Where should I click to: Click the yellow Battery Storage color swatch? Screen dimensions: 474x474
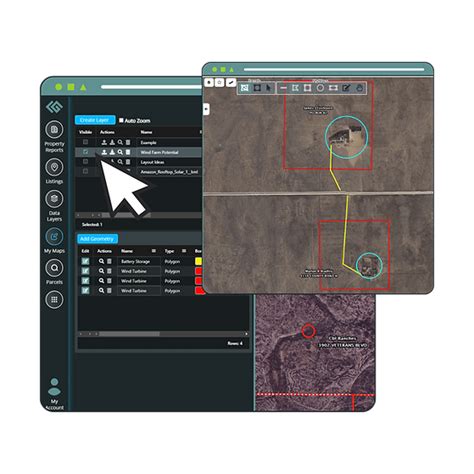click(x=199, y=261)
